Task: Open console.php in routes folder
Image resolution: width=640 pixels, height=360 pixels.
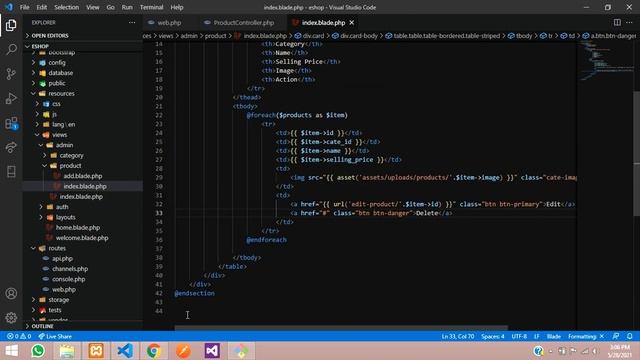Action: (69, 279)
